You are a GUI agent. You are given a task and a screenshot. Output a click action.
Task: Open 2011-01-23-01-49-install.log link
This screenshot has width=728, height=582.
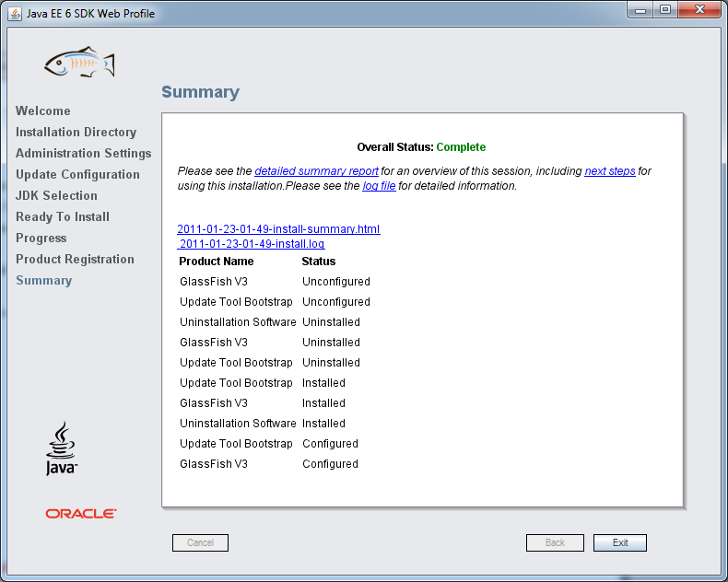[x=251, y=244]
